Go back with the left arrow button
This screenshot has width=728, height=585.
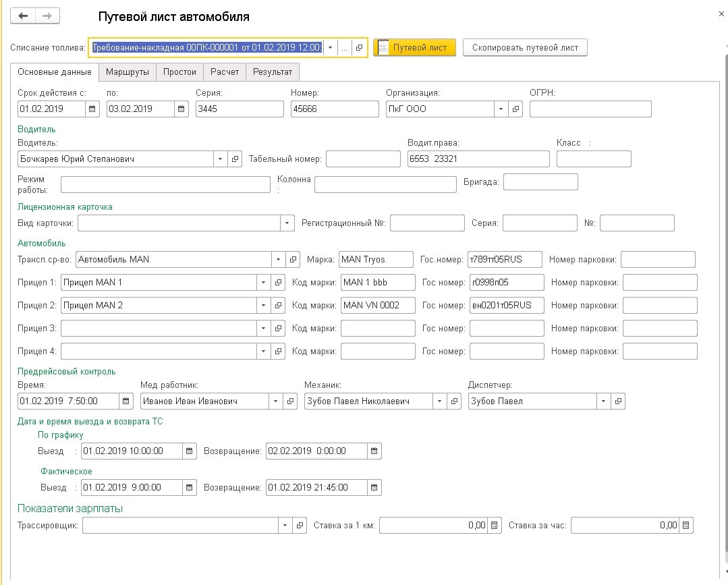pos(23,16)
